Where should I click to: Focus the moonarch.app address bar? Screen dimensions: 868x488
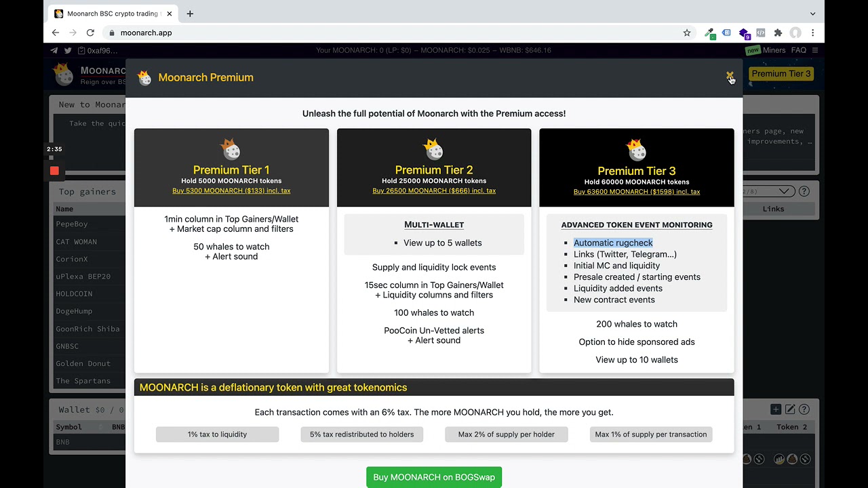pyautogui.click(x=393, y=33)
